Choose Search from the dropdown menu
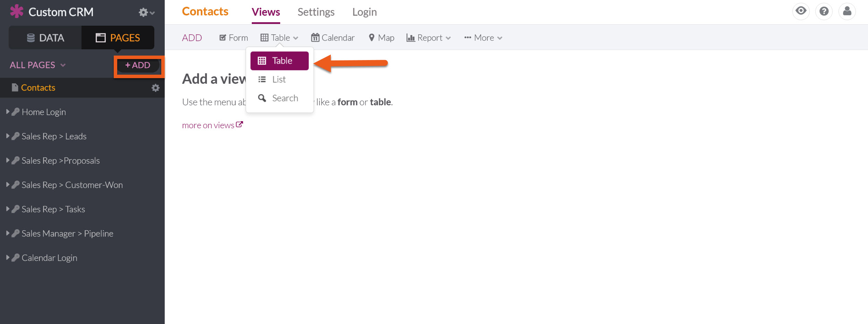Viewport: 868px width, 324px height. click(x=280, y=98)
